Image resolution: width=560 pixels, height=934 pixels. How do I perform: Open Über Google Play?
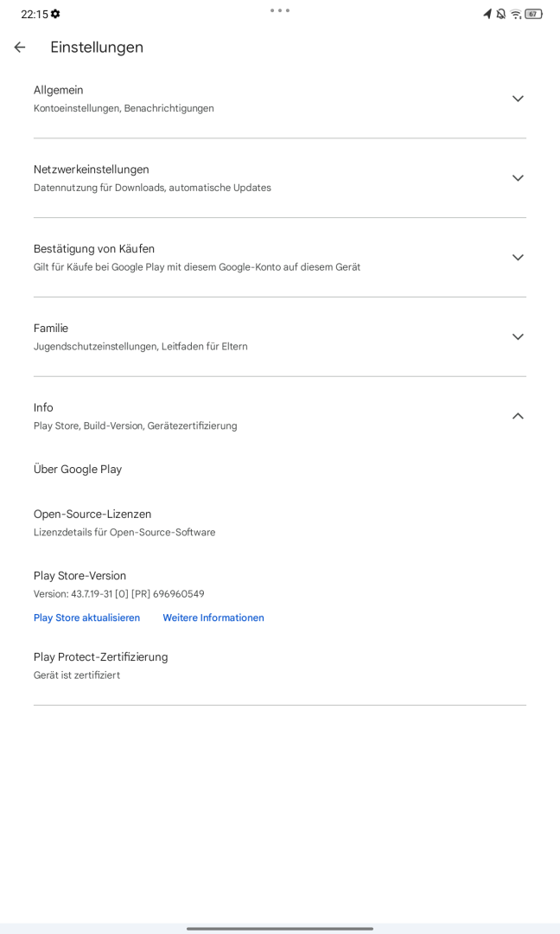pyautogui.click(x=280, y=470)
